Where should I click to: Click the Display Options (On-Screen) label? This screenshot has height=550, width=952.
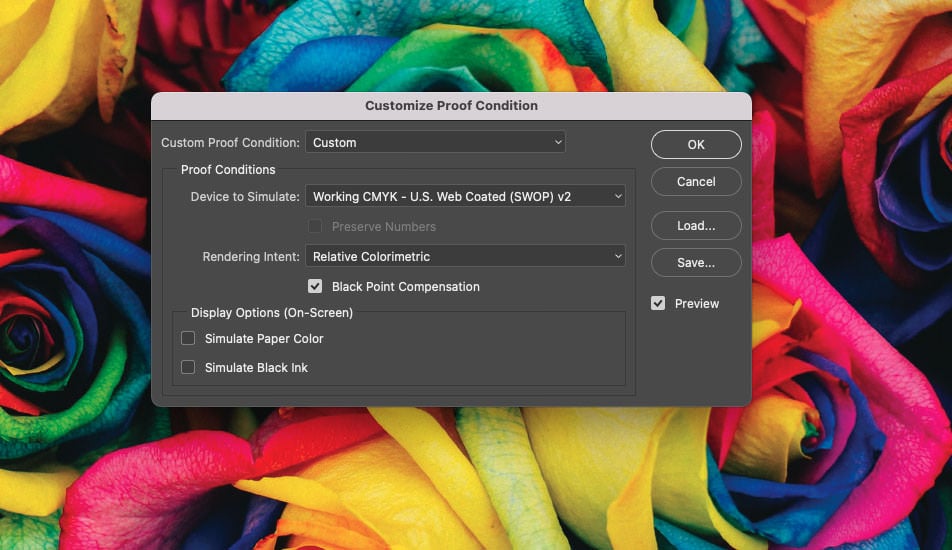point(272,313)
